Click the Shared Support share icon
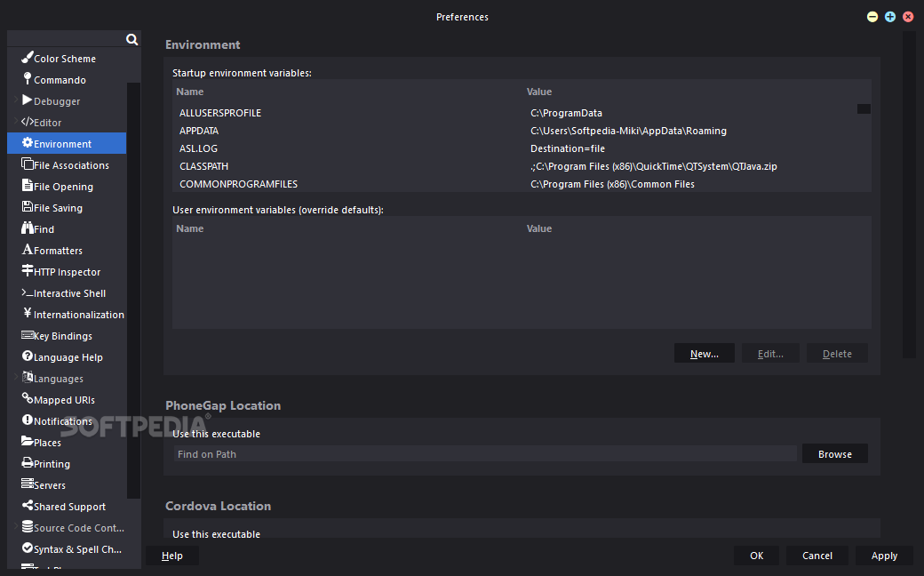Image resolution: width=924 pixels, height=576 pixels. point(28,505)
